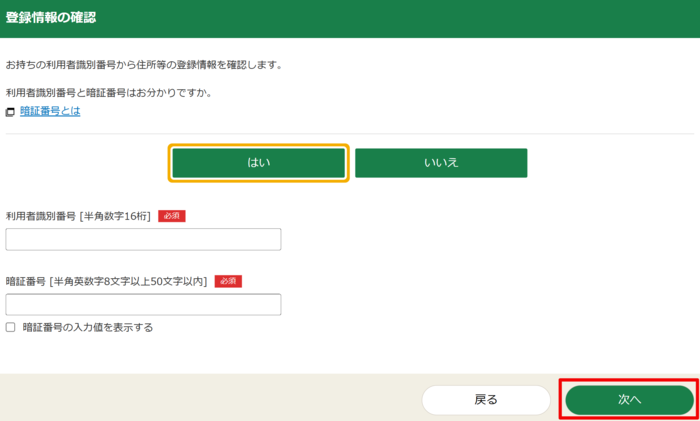The height and width of the screenshot is (421, 700).
Task: Focus the 利用者識別番号 input field
Action: 143,239
